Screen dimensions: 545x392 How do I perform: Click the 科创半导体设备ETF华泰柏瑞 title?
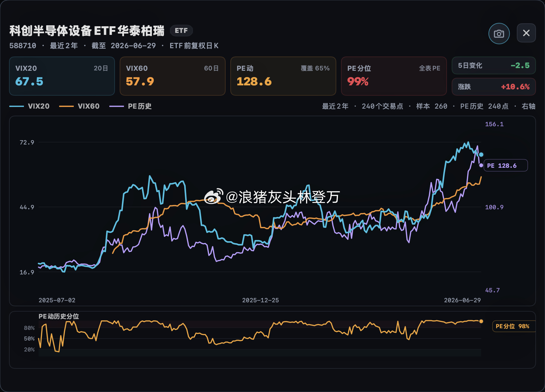click(87, 31)
